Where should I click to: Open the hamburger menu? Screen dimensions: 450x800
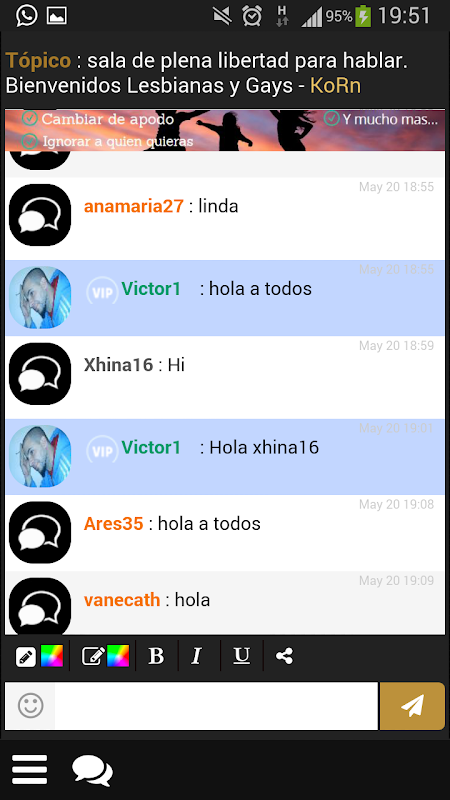(x=30, y=769)
